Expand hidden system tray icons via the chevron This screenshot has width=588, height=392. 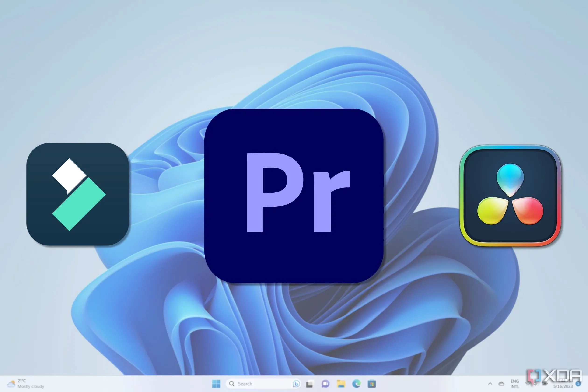click(x=490, y=384)
